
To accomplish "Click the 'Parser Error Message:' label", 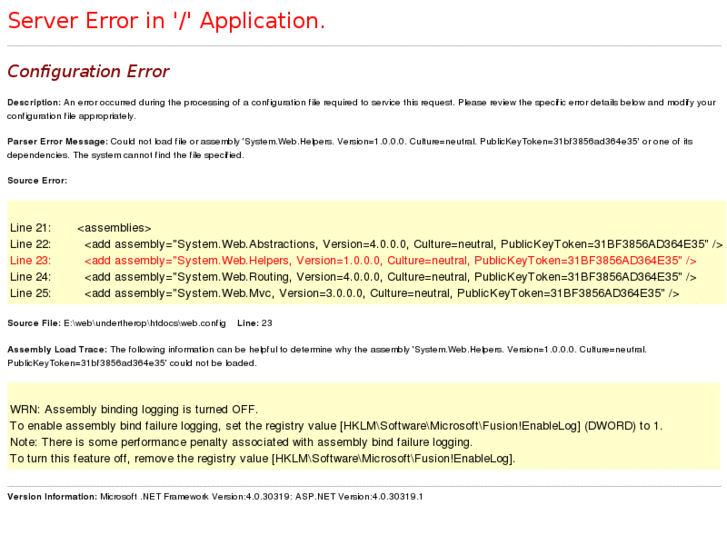I will 57,141.
